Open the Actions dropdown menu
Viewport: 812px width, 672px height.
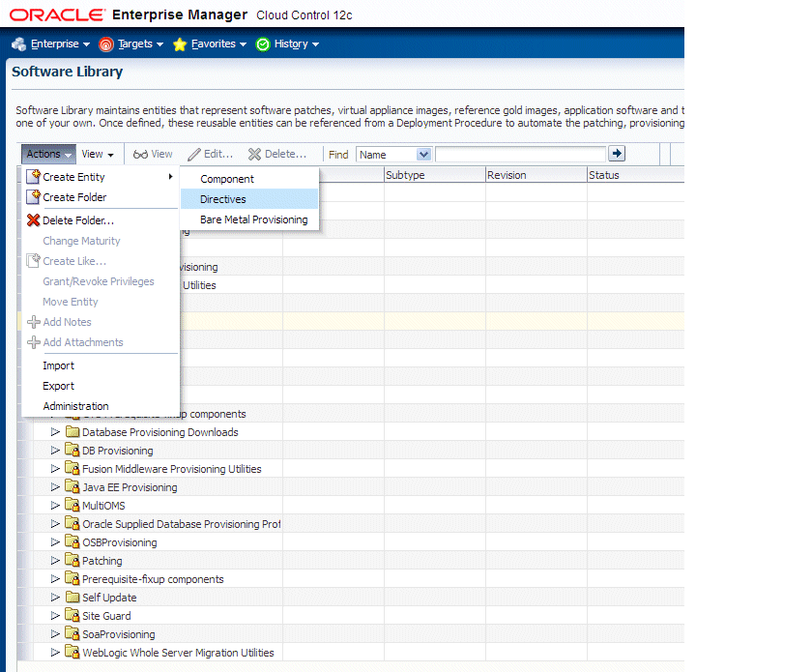(x=48, y=154)
